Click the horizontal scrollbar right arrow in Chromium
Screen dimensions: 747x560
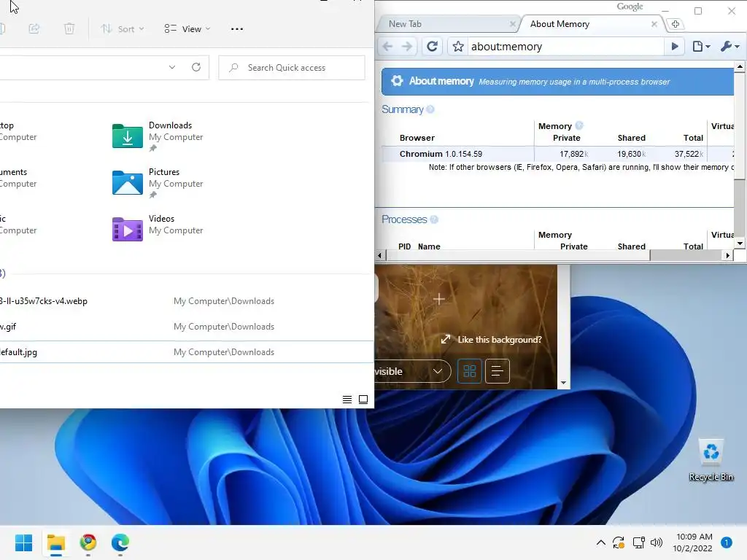coord(727,255)
